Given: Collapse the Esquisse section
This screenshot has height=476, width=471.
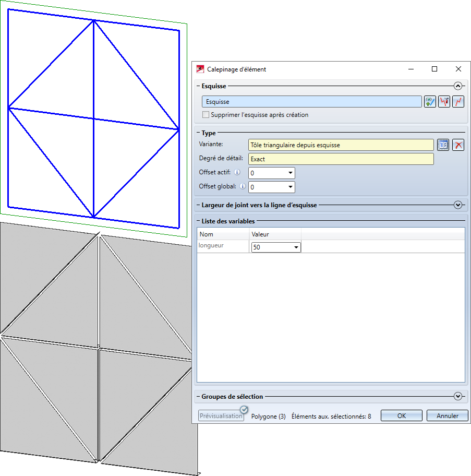Looking at the screenshot, I should [458, 86].
